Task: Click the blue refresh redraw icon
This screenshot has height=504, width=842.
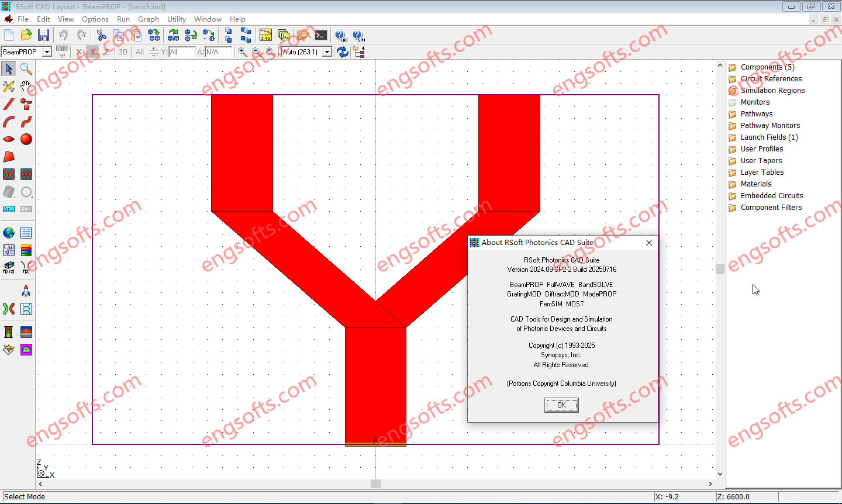Action: click(343, 52)
